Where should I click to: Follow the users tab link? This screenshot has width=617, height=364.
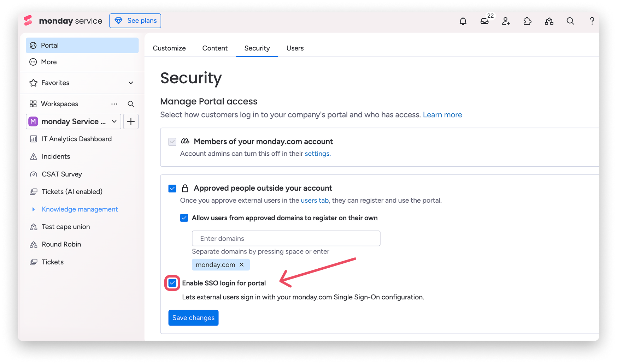point(315,201)
